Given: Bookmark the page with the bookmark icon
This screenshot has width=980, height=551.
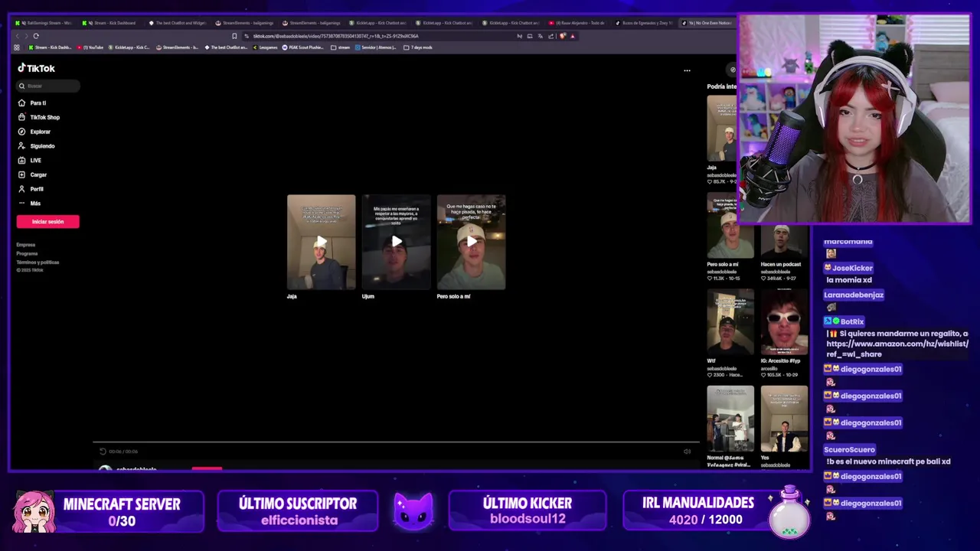Looking at the screenshot, I should pos(234,36).
